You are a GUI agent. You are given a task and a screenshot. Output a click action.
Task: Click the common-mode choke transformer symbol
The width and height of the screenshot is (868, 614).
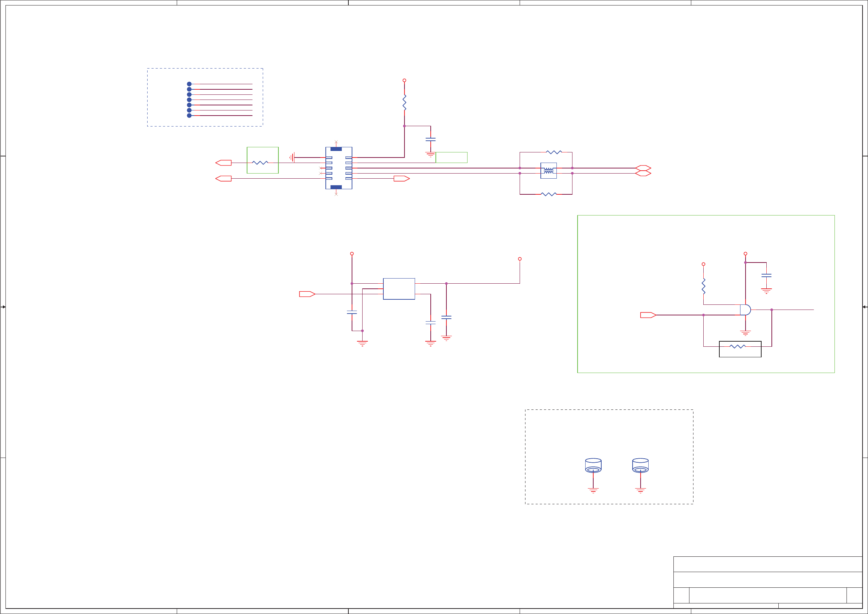click(x=548, y=171)
